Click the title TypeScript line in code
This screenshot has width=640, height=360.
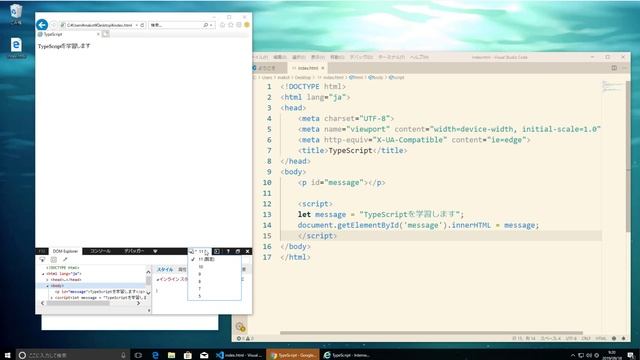click(353, 150)
